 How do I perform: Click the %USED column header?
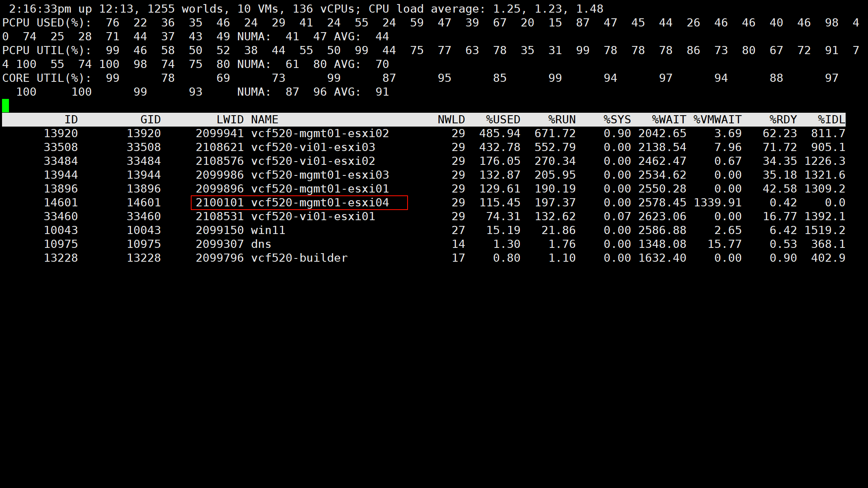click(x=503, y=120)
